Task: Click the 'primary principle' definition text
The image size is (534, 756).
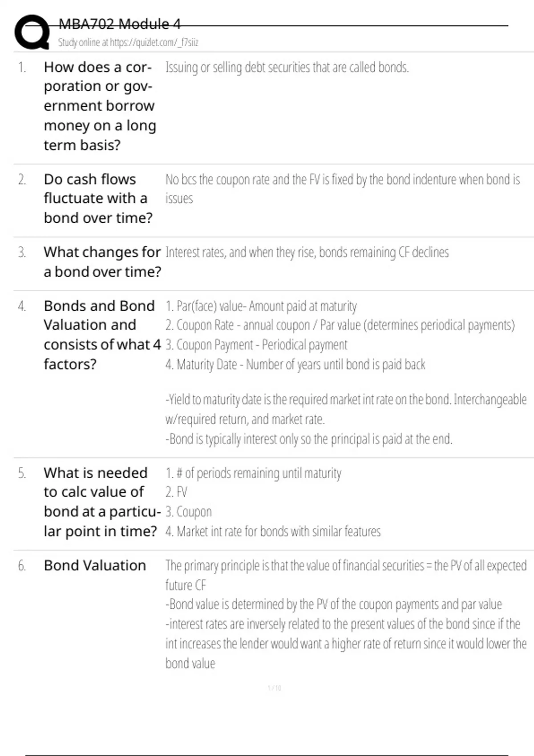Action: (346, 566)
